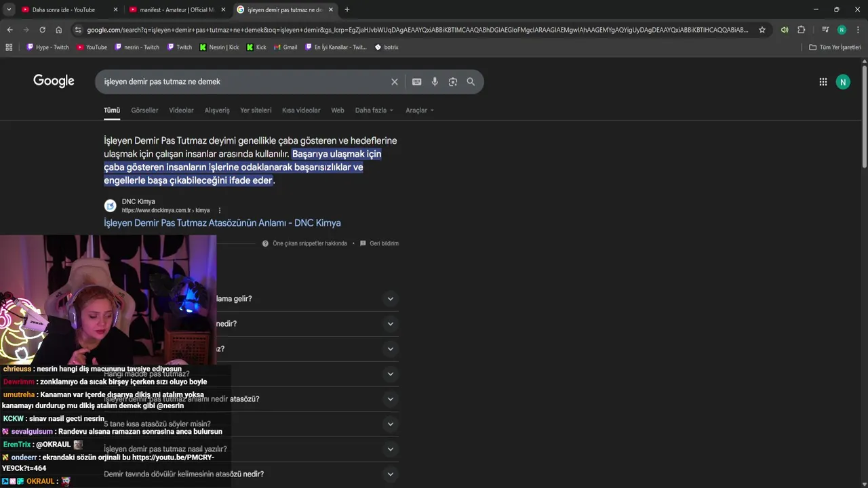Bookmark this page with the star icon
The image size is (868, 488).
(x=762, y=30)
